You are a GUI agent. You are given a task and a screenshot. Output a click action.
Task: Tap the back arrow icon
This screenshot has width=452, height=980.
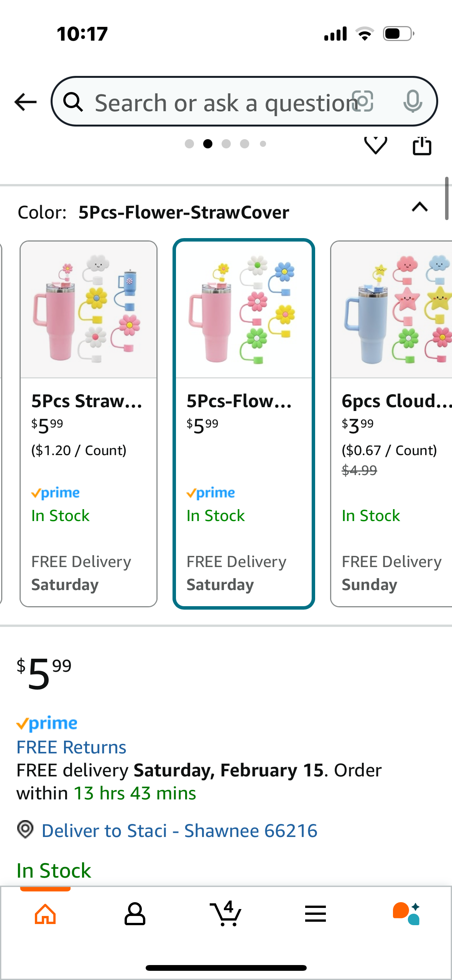point(25,102)
